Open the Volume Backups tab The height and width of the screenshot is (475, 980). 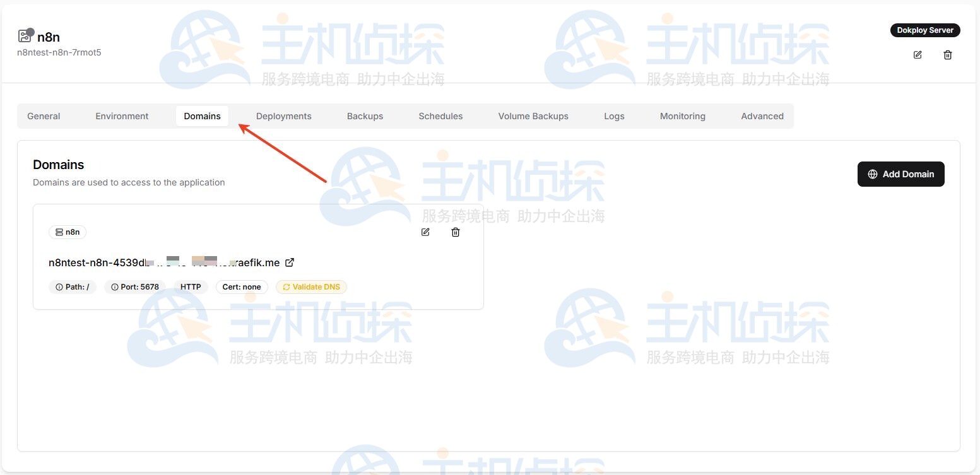[x=533, y=116]
